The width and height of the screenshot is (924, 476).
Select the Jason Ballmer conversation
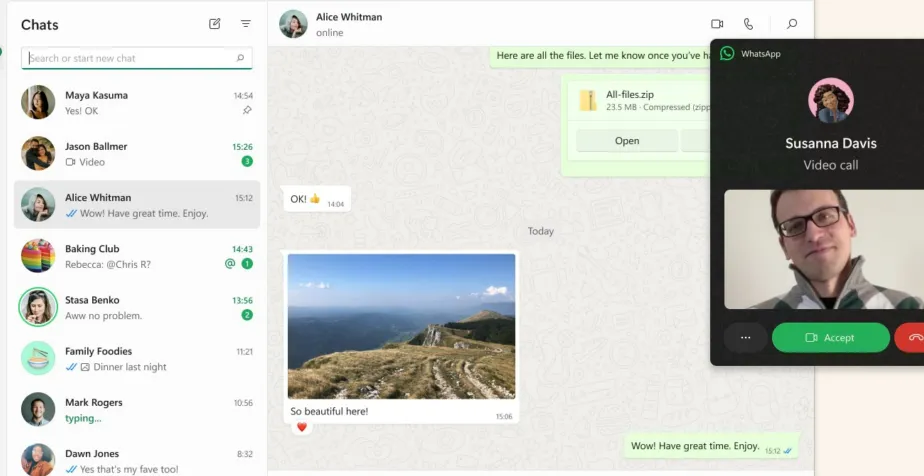(137, 153)
